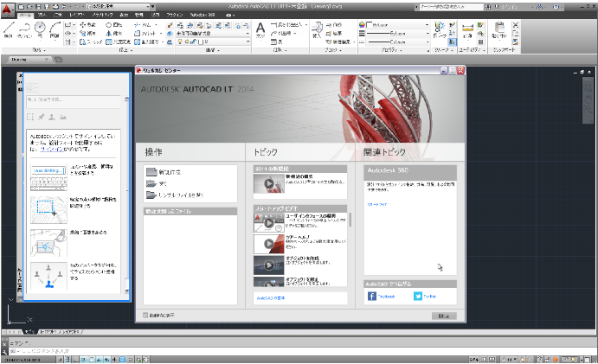Switch to the View (表示) ribbon tab
This screenshot has height=364, width=598.
click(x=124, y=15)
